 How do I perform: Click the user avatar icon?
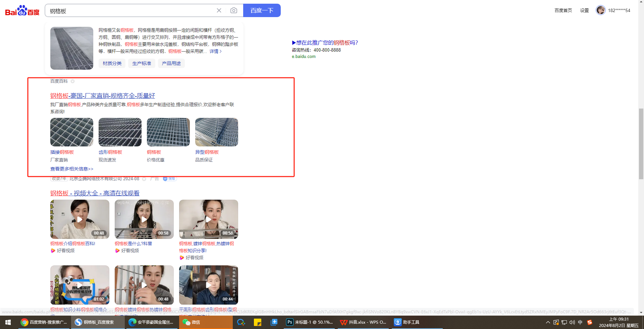tap(601, 10)
